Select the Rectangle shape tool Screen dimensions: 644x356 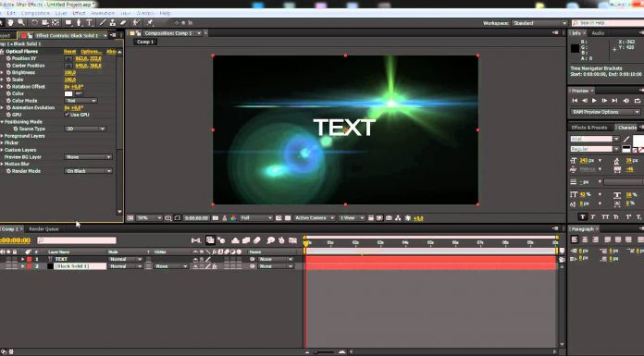pos(68,22)
